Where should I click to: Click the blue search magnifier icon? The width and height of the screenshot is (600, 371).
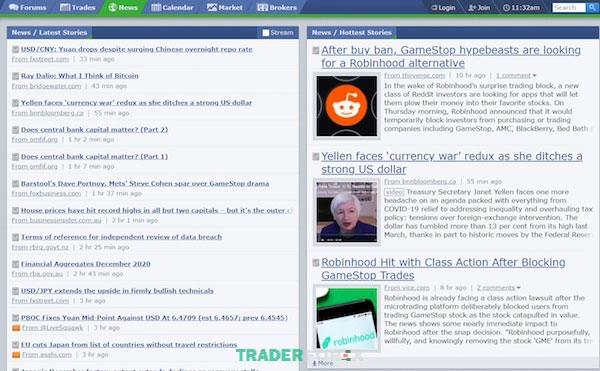[592, 7]
